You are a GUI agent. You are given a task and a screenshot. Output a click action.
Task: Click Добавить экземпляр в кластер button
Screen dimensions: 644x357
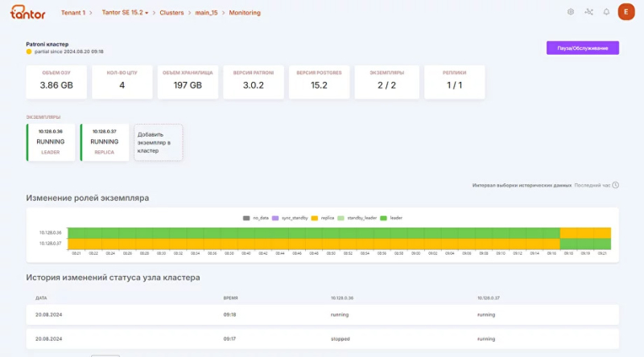[x=158, y=142]
